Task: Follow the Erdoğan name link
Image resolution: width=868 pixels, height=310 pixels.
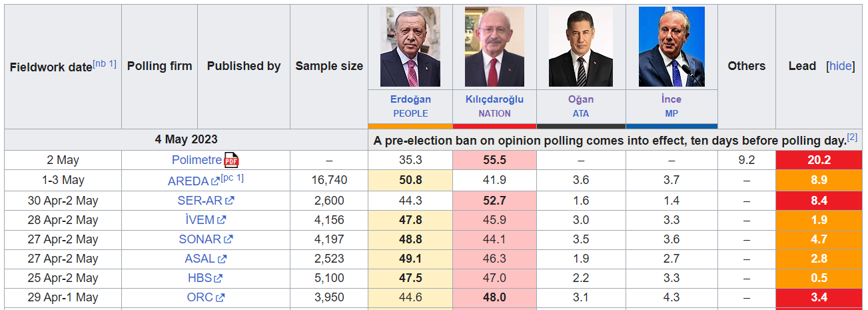Action: coord(410,99)
